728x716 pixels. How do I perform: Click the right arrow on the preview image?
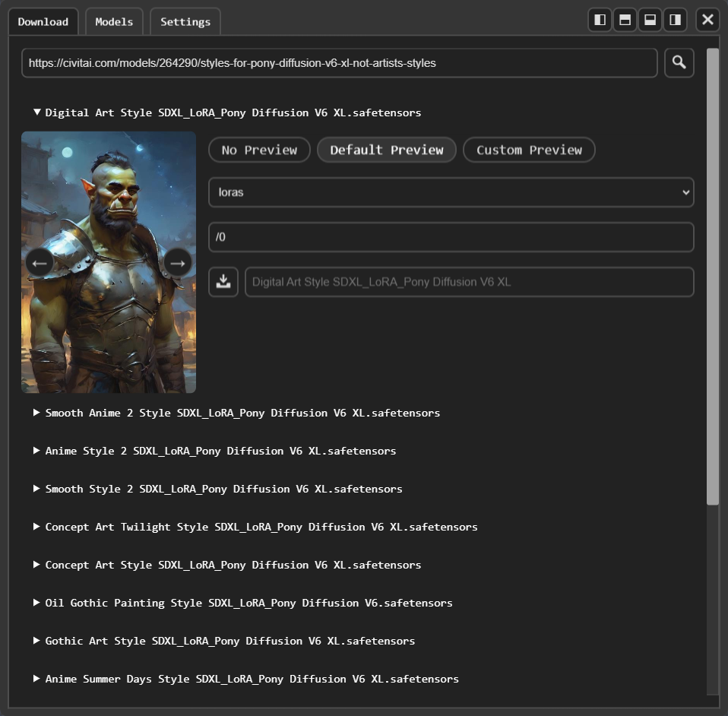[x=177, y=262]
